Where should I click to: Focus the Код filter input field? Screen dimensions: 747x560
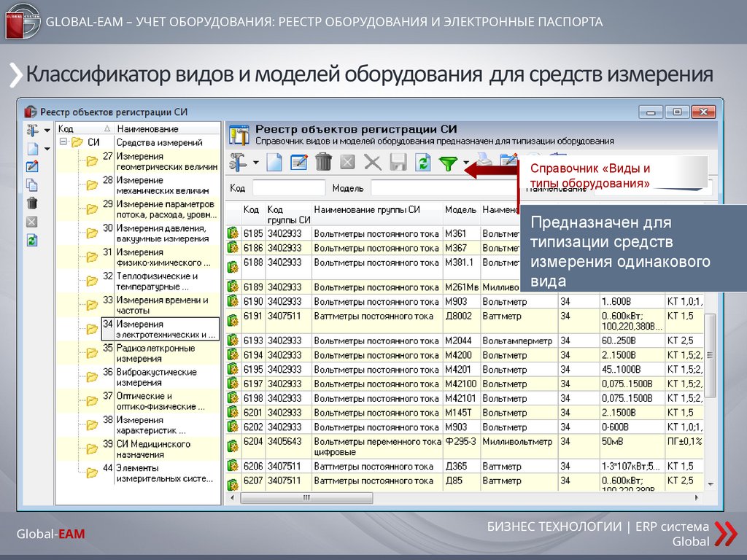289,187
